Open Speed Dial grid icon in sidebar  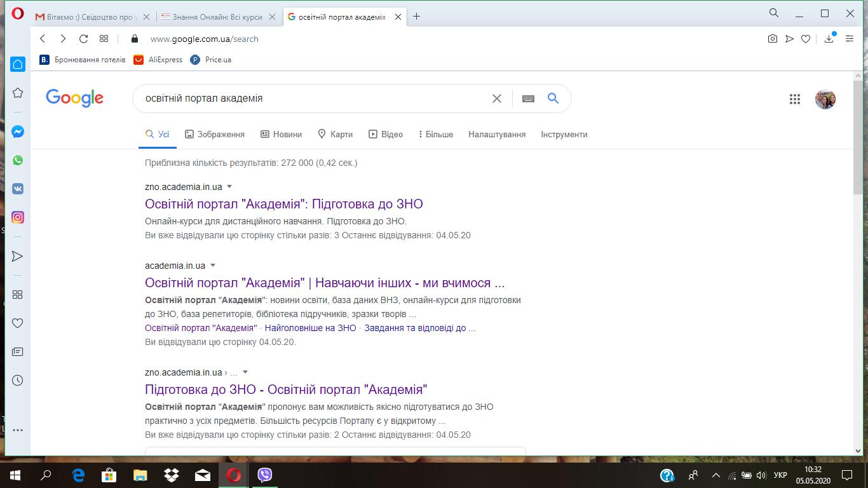[x=18, y=295]
